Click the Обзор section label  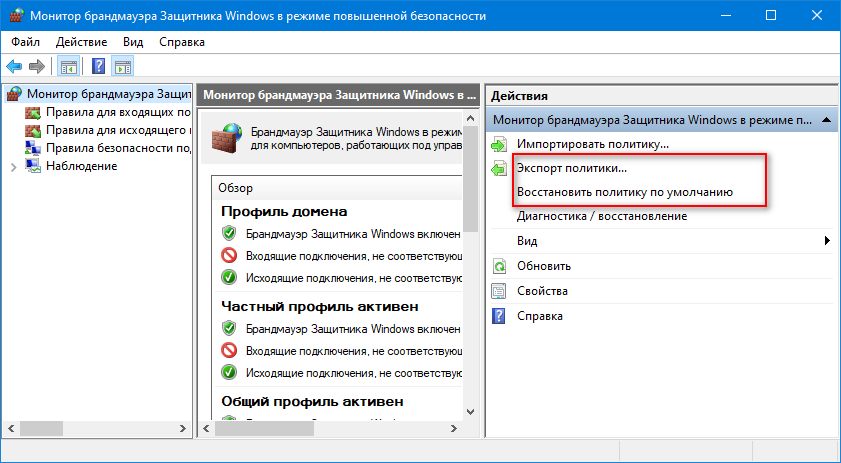click(x=235, y=188)
